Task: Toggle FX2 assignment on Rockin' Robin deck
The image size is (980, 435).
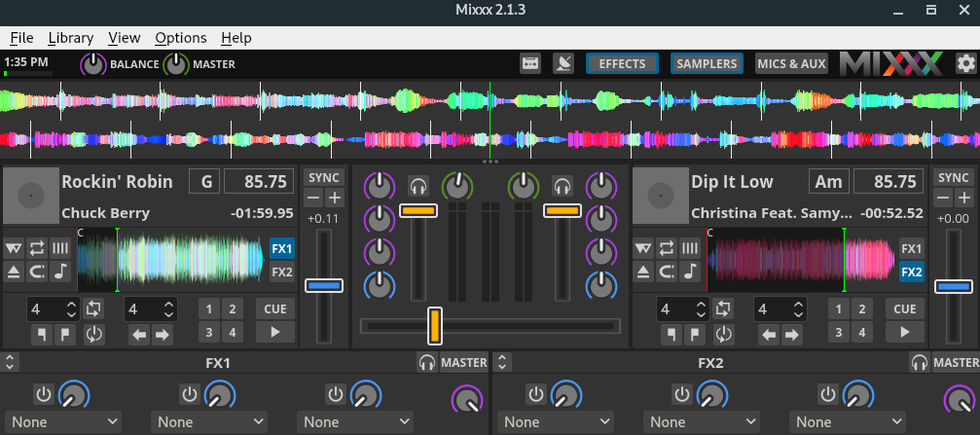Action: pos(282,272)
